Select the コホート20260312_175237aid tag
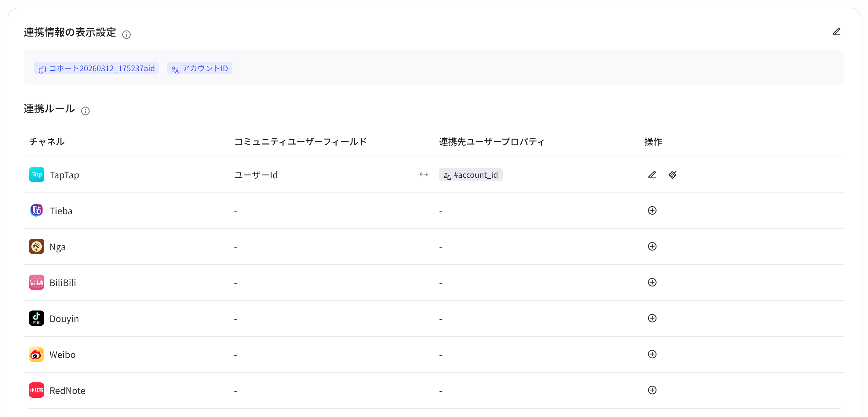 pyautogui.click(x=96, y=68)
